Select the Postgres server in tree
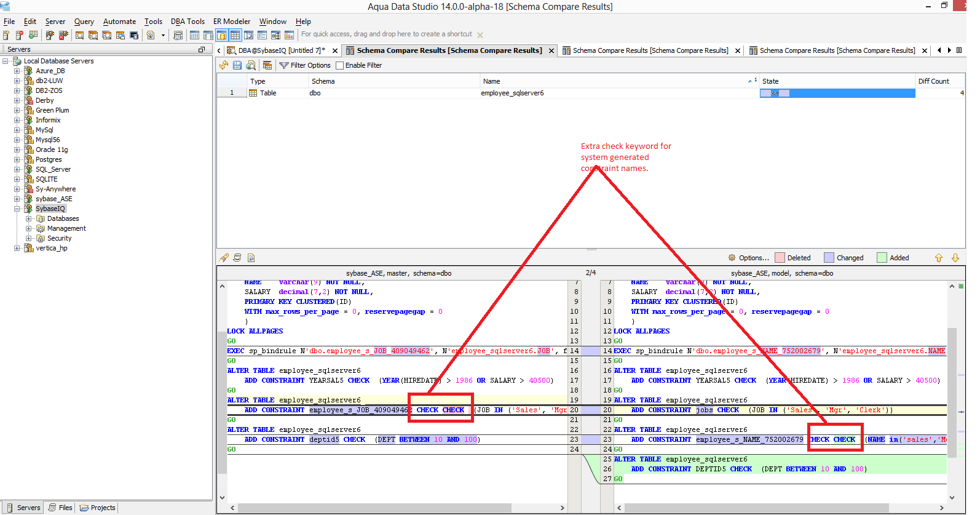 tap(49, 159)
